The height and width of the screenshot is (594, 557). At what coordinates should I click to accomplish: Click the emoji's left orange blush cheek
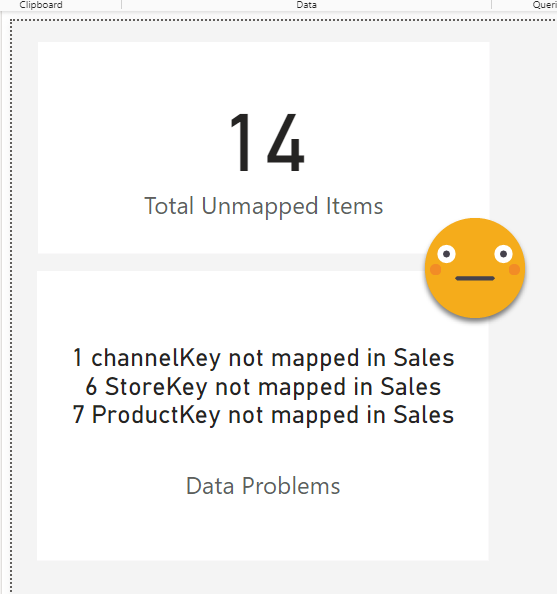(x=435, y=270)
